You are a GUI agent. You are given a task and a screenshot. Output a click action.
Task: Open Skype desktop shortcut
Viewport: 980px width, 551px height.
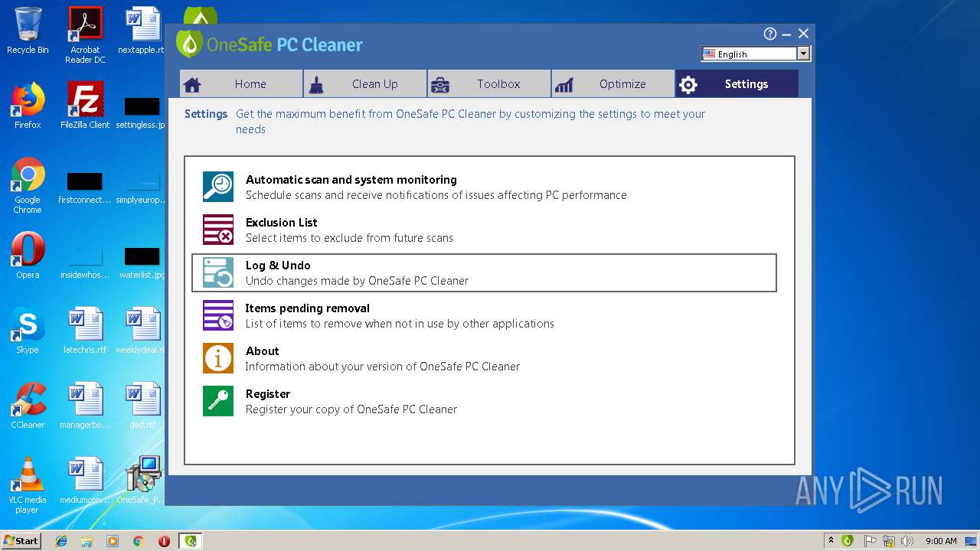(28, 331)
